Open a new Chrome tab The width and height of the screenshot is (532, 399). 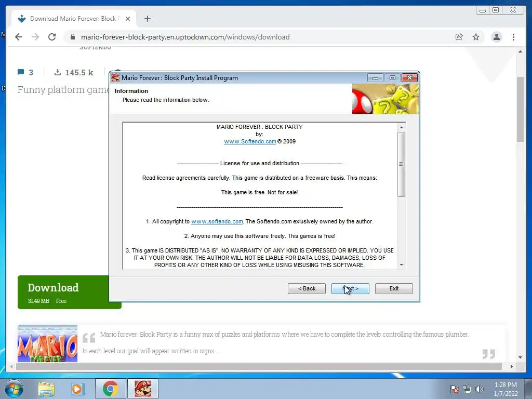pos(147,19)
